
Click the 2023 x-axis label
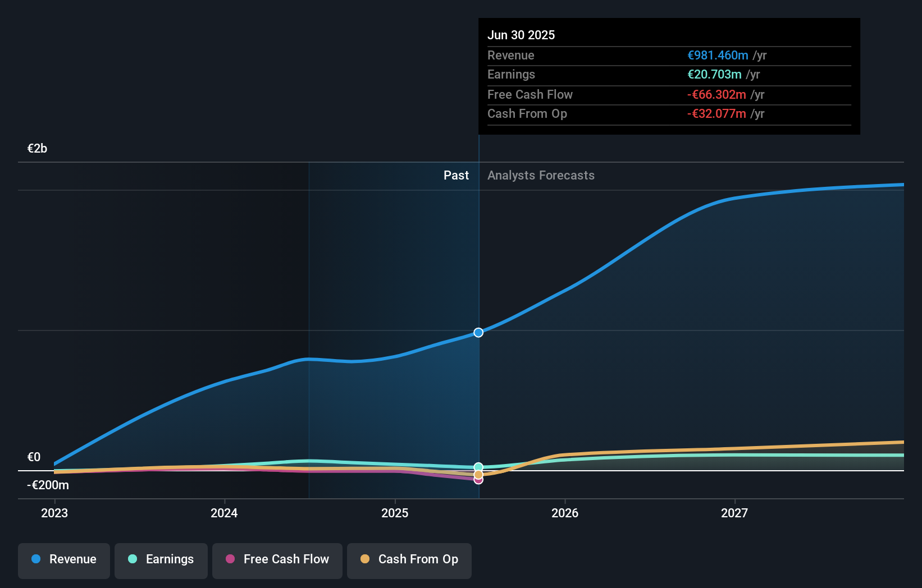point(54,513)
